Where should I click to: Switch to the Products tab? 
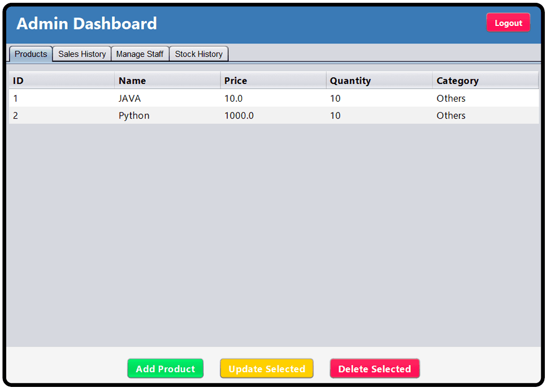point(31,54)
